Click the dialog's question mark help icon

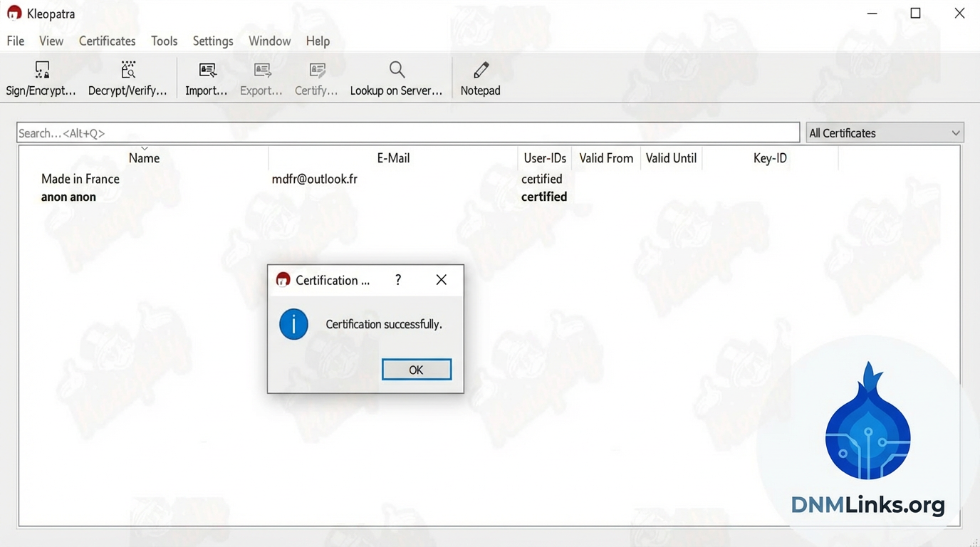[398, 280]
